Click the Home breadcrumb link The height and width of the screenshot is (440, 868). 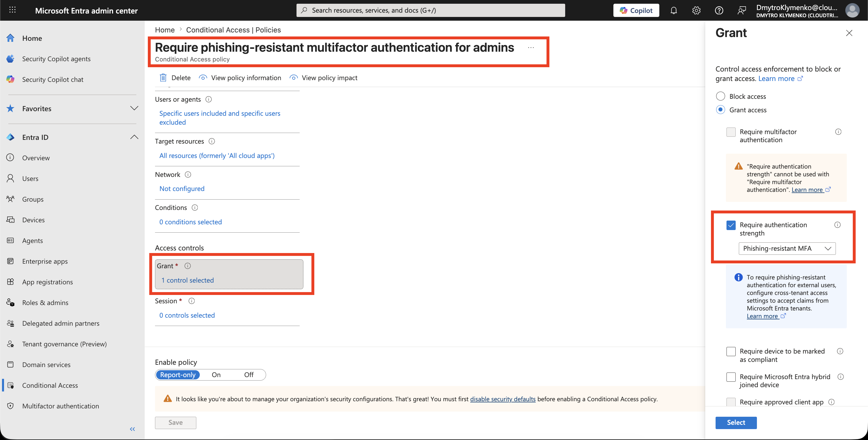pos(165,30)
